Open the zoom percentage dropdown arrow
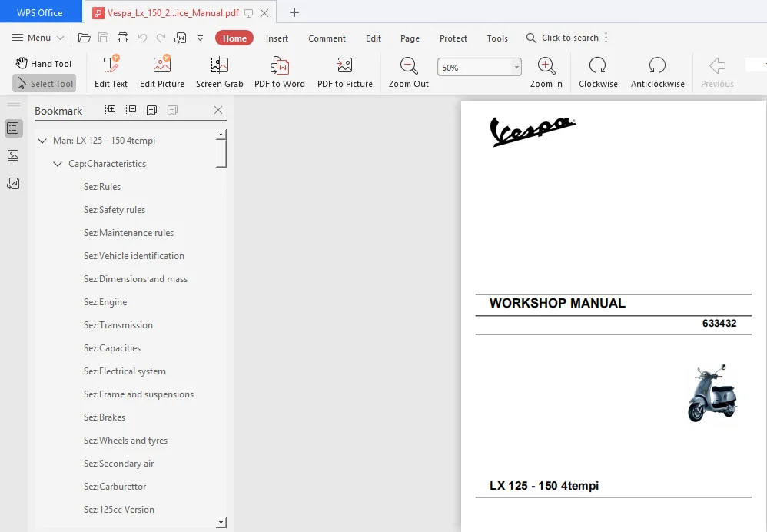The width and height of the screenshot is (767, 532). [x=516, y=67]
